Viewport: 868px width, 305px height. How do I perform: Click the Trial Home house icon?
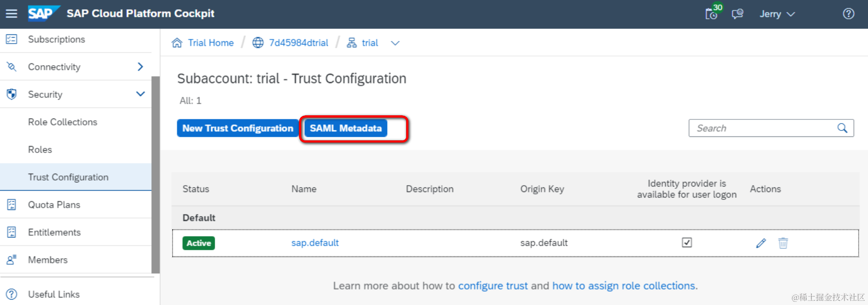(x=177, y=43)
